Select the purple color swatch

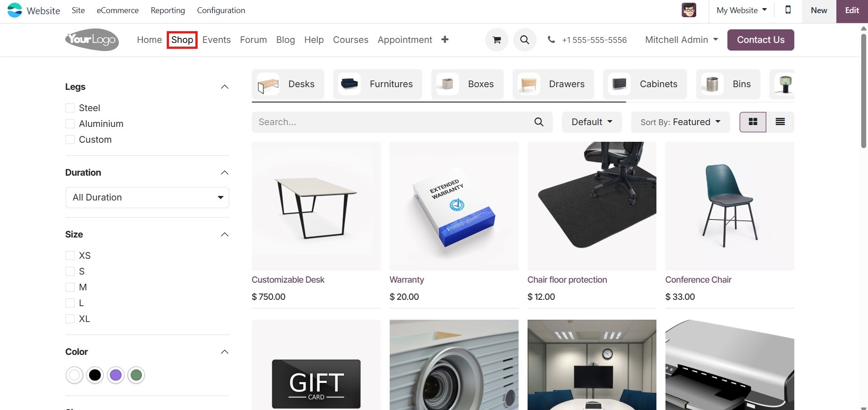pos(116,375)
